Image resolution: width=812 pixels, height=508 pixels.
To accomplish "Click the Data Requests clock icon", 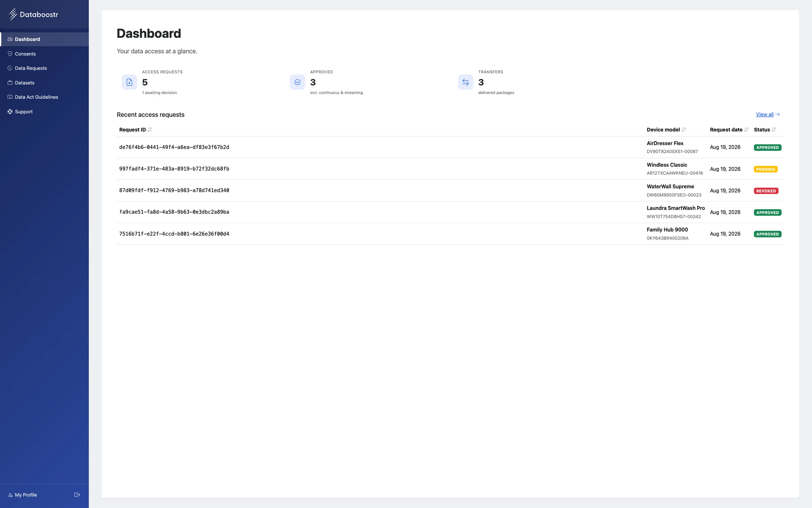I will click(x=10, y=68).
